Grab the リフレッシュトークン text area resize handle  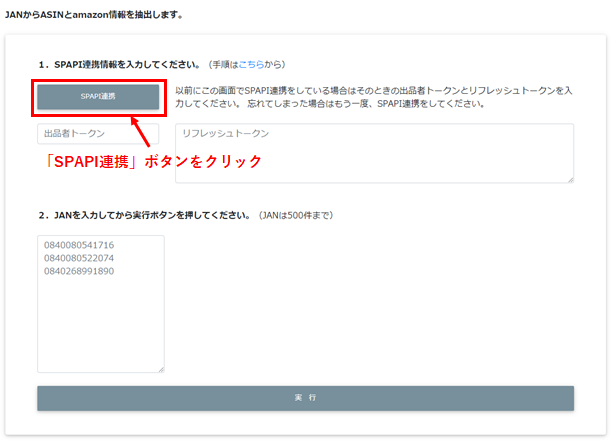coord(570,179)
